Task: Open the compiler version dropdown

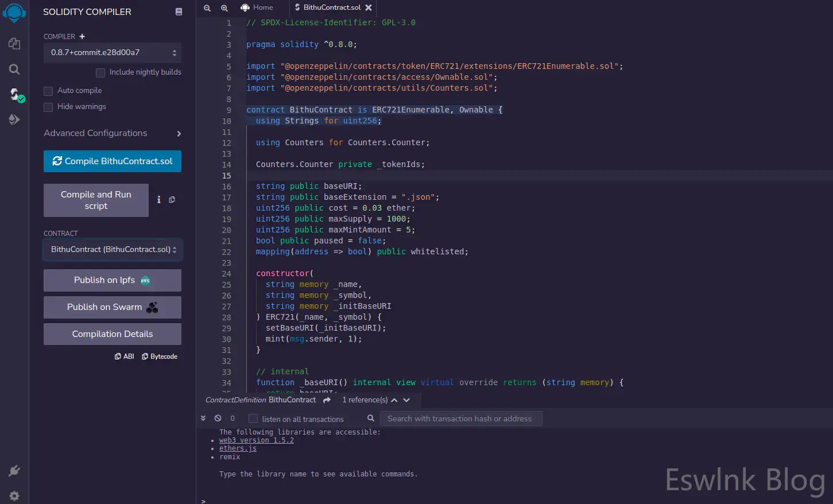Action: coord(113,53)
